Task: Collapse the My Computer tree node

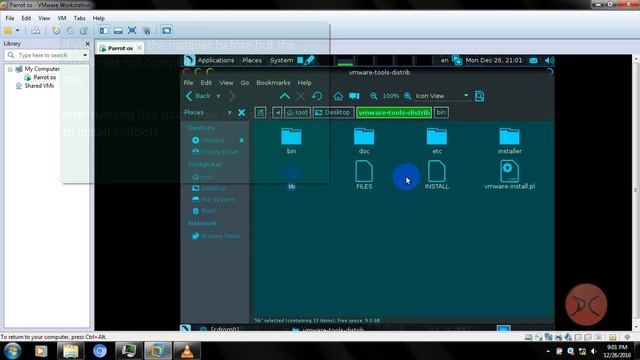Action: (x=10, y=69)
